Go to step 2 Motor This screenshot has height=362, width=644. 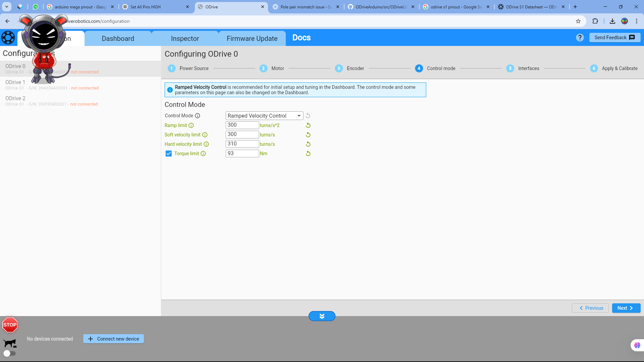point(272,68)
